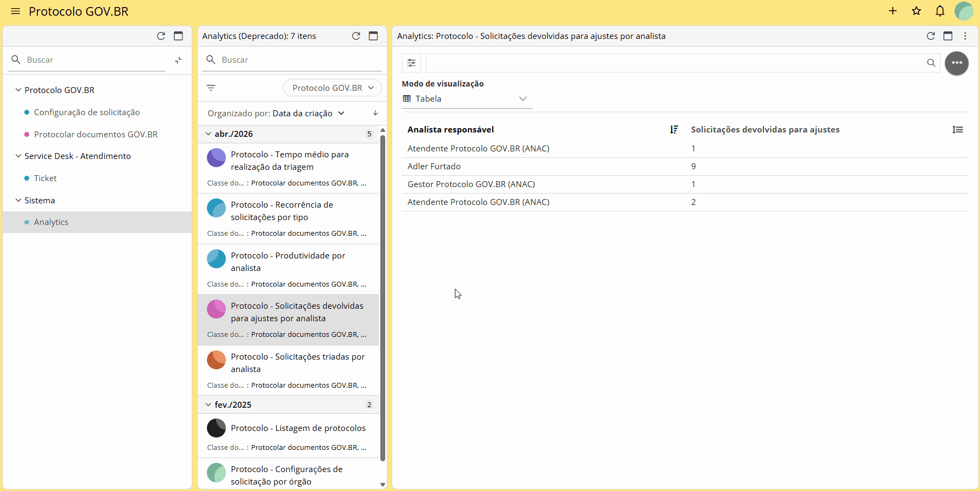
Task: Collapse the Sistema tree node
Action: point(18,200)
